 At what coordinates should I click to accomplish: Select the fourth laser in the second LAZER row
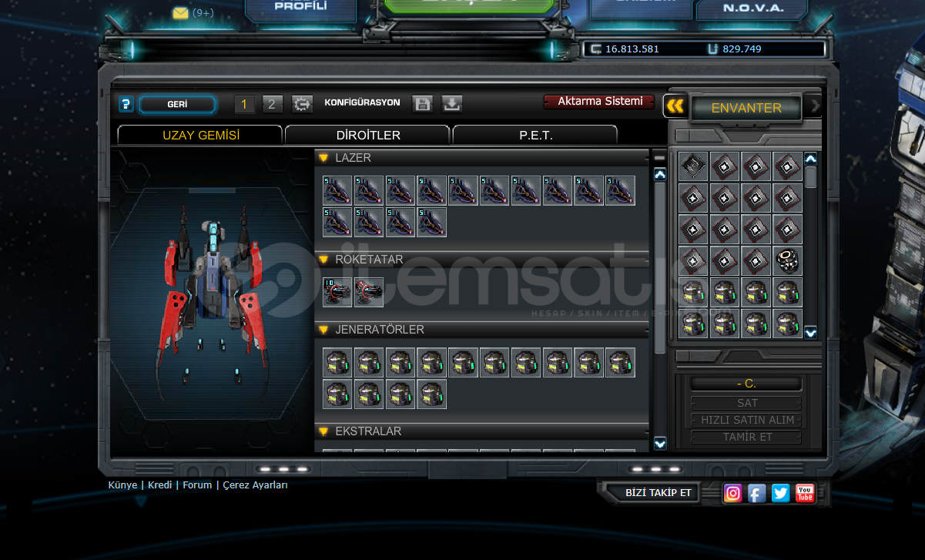click(432, 222)
